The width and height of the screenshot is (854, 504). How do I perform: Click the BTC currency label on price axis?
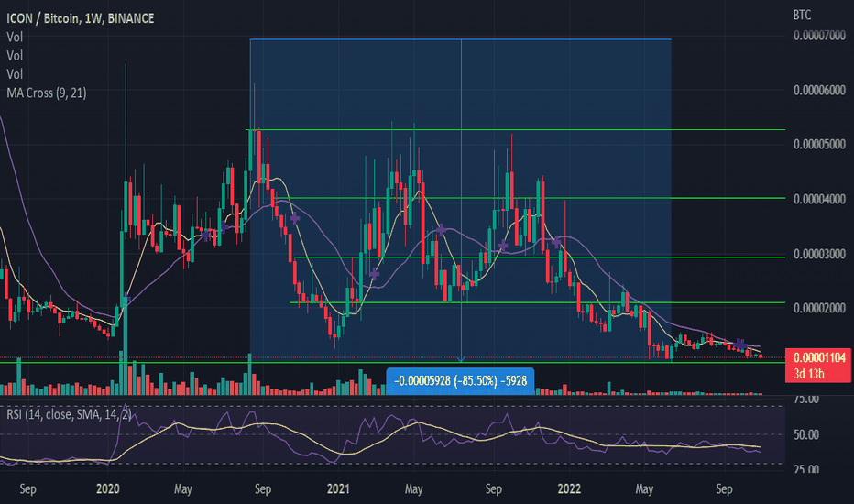click(802, 16)
